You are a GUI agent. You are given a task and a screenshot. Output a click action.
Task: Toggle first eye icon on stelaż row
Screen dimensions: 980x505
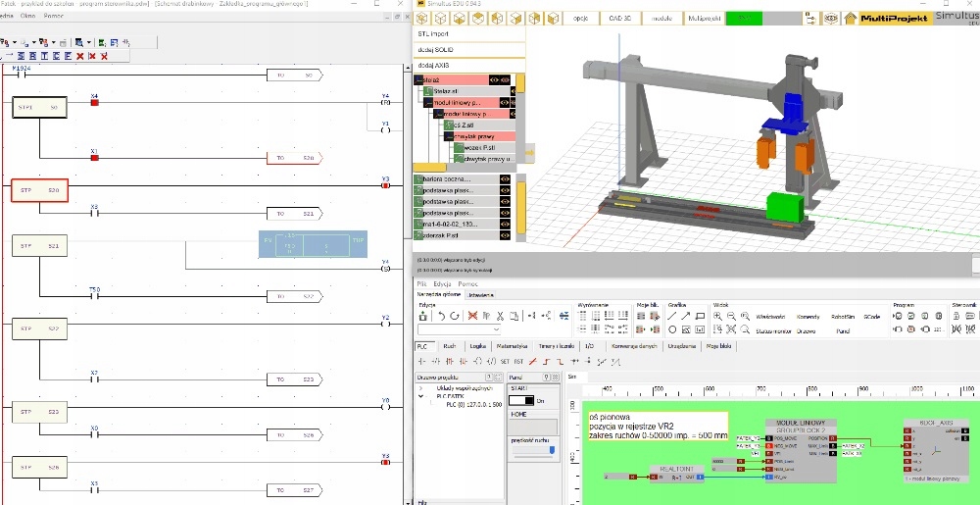(494, 80)
